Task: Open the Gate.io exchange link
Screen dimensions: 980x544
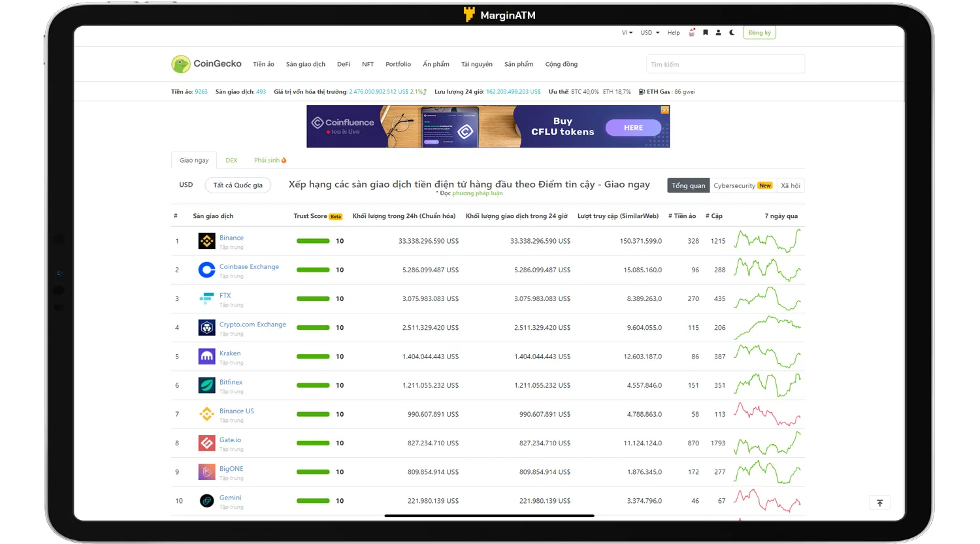Action: click(230, 440)
